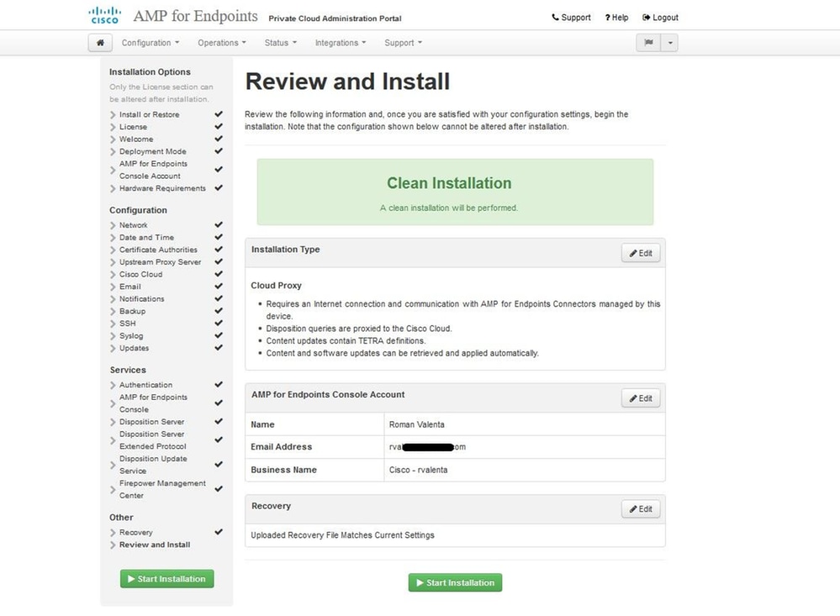Click the home icon button
The width and height of the screenshot is (840, 616).
100,43
